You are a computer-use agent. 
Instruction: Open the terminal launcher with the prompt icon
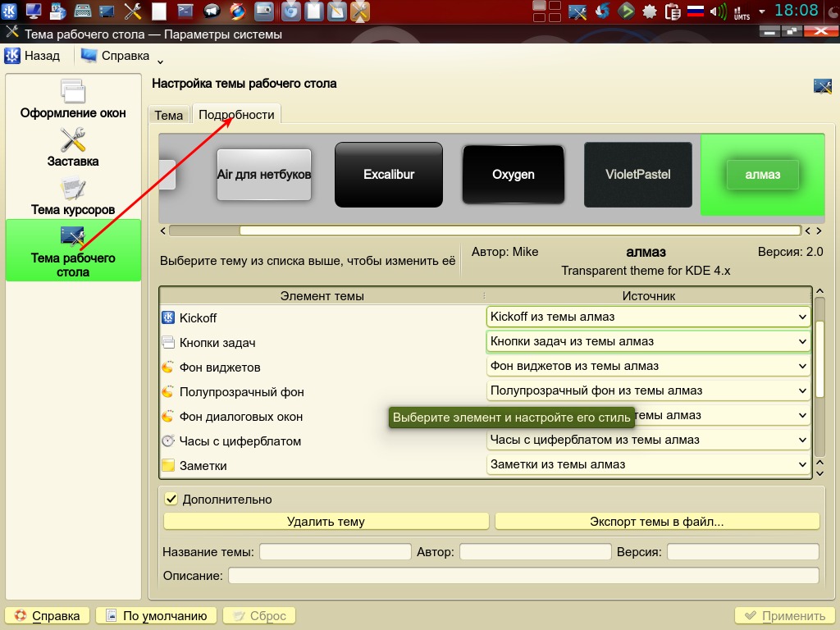point(185,11)
